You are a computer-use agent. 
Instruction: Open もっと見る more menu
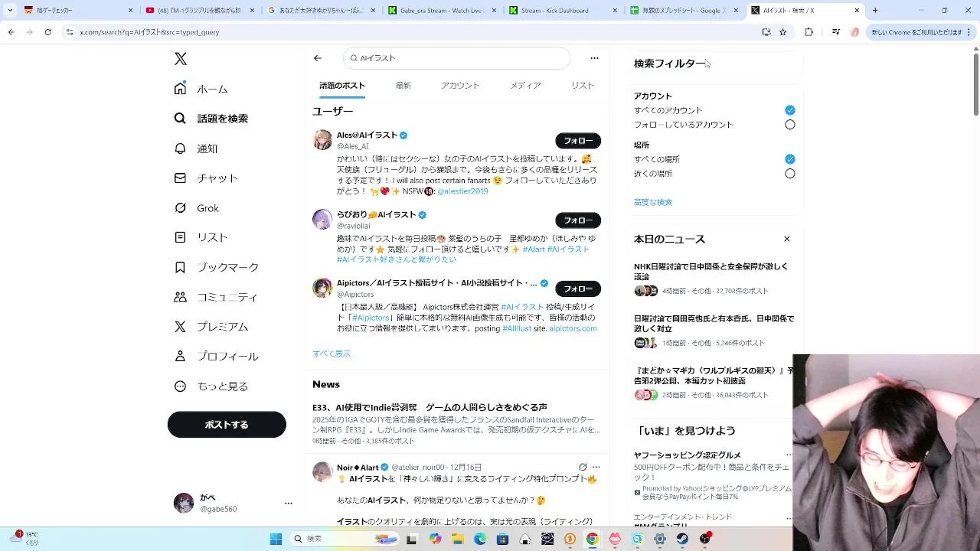(x=211, y=386)
